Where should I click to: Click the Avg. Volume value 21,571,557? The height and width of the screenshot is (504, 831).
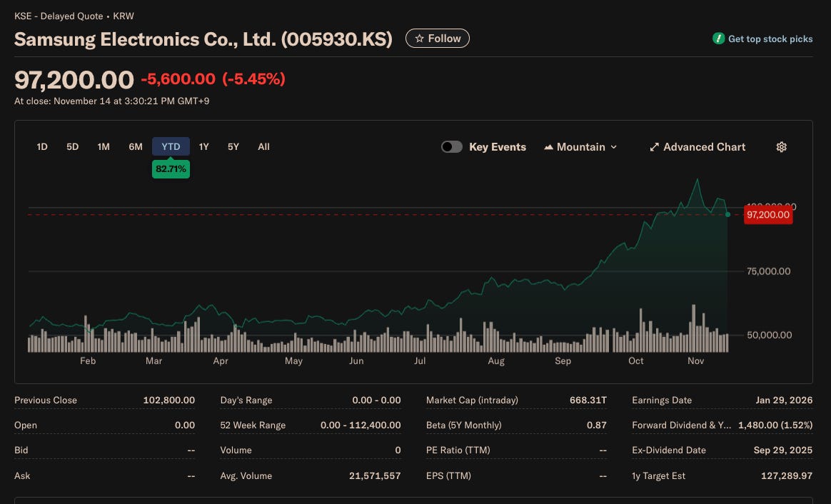click(x=375, y=475)
